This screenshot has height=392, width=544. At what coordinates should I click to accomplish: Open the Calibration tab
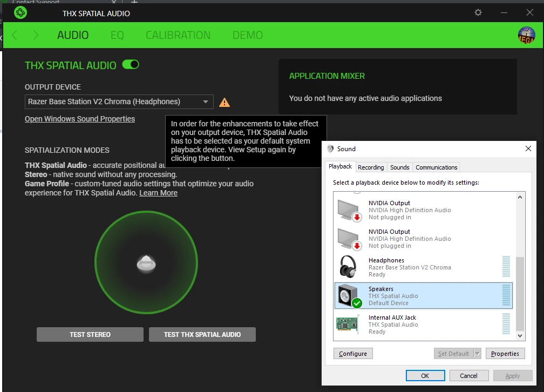tap(178, 35)
